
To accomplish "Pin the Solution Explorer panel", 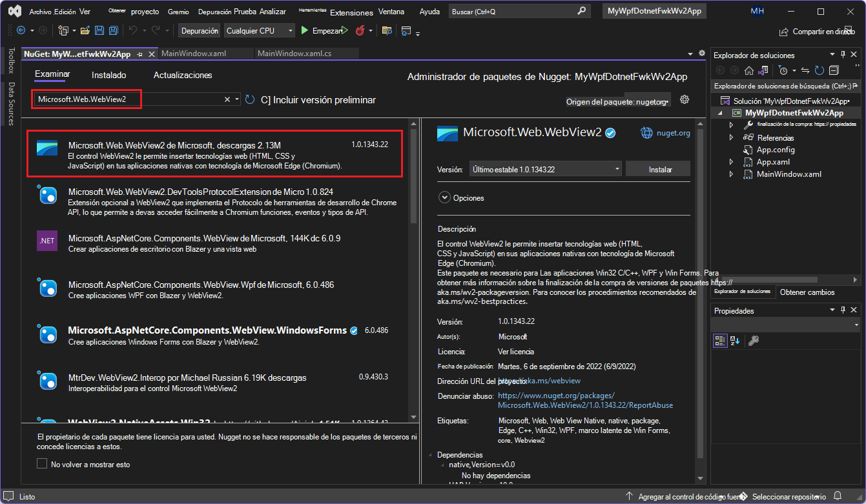I will pos(843,54).
